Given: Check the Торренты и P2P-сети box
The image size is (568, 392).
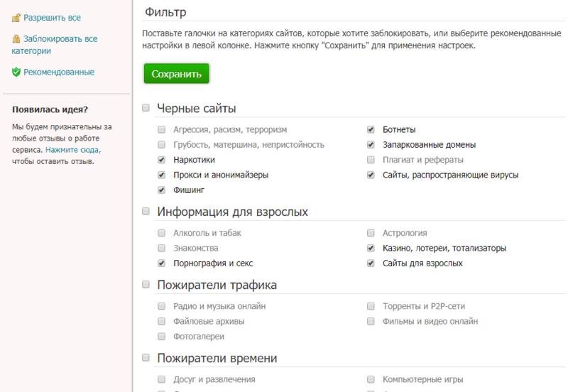Looking at the screenshot, I should 371,306.
